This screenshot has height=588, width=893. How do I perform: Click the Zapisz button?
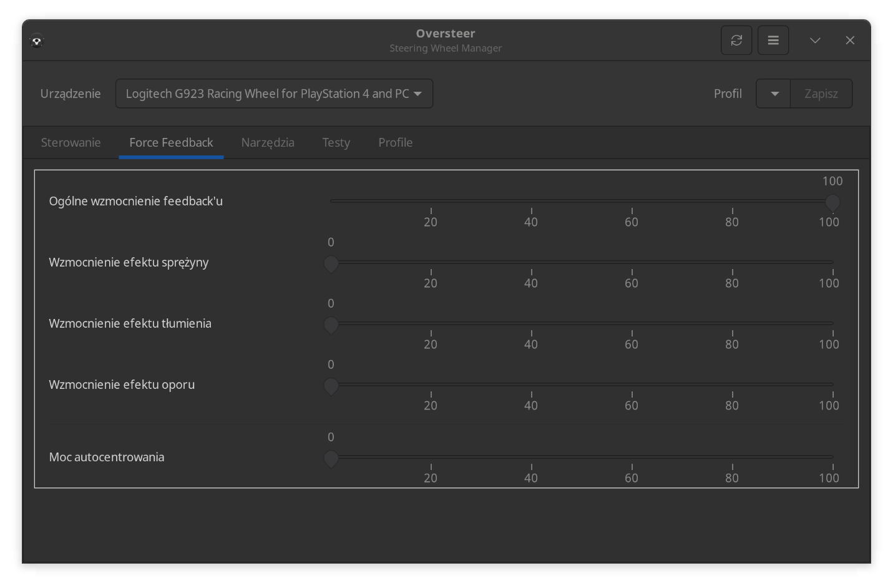click(821, 94)
